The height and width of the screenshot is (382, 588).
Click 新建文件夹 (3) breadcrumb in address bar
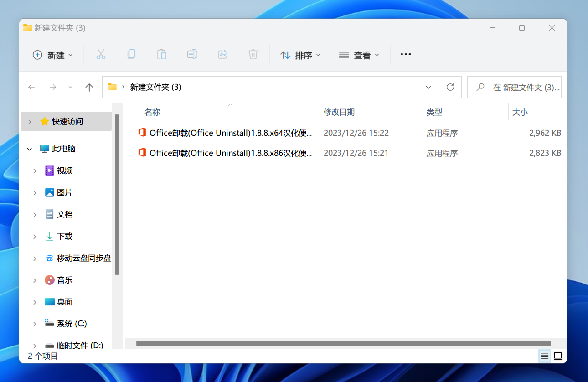pyautogui.click(x=156, y=87)
